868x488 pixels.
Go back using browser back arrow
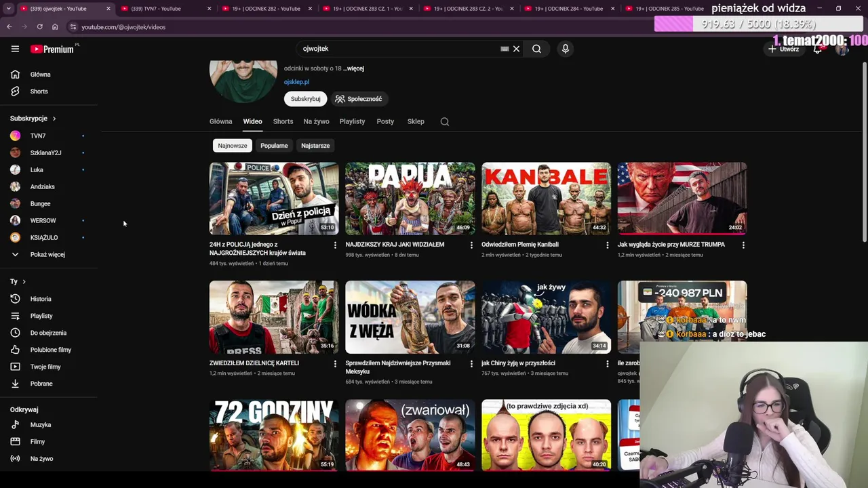[x=9, y=27]
